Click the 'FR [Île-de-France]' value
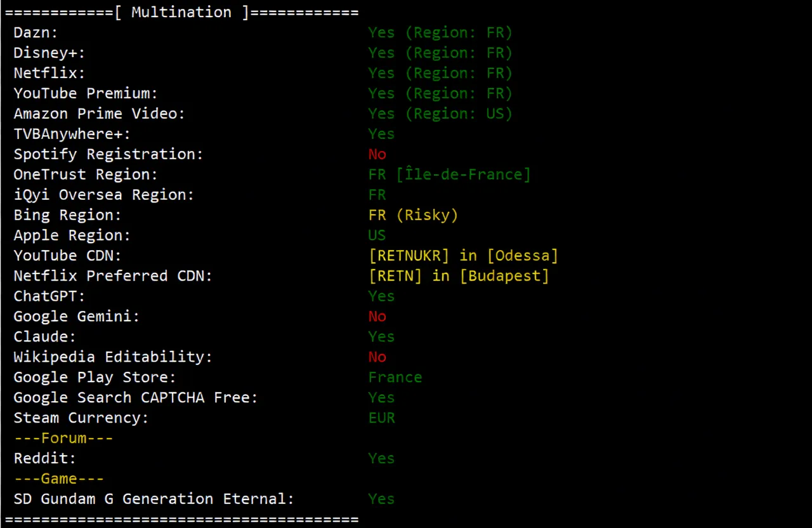Viewport: 812px width, 528px height. point(449,175)
